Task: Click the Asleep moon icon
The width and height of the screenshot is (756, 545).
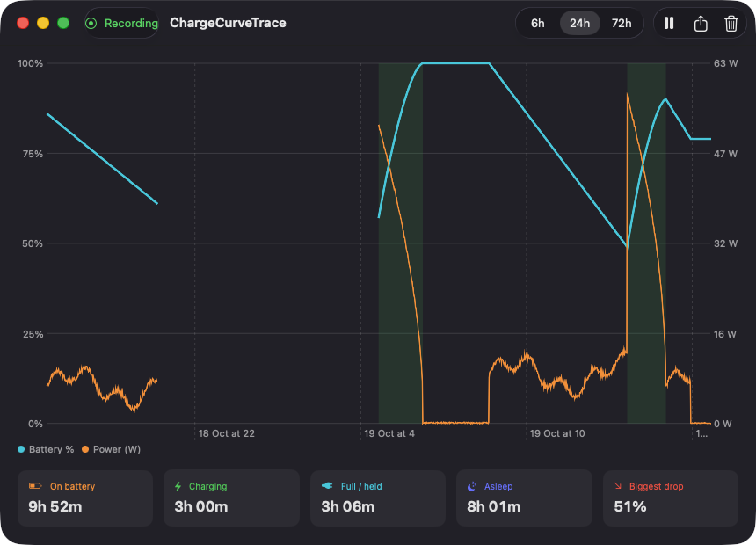Action: [472, 486]
